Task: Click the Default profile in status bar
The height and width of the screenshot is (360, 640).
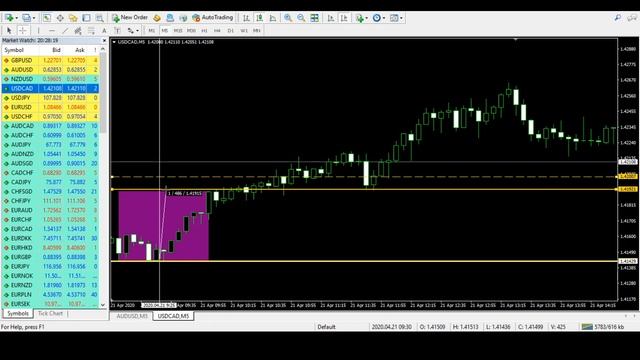Action: [326, 327]
